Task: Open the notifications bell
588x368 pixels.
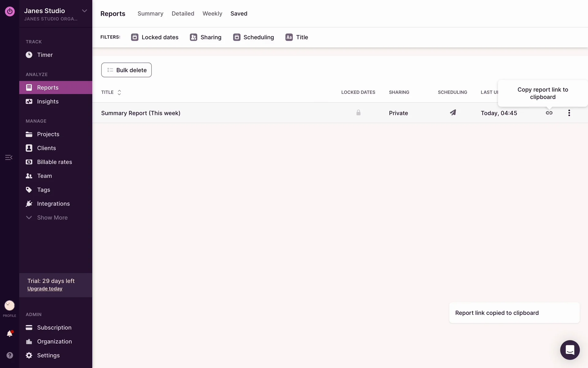Action: pyautogui.click(x=9, y=334)
